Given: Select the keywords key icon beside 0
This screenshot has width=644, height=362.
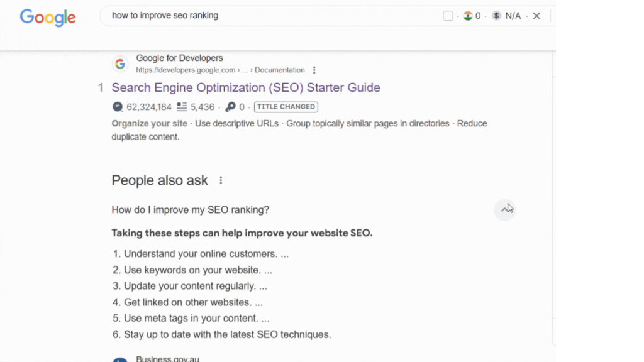Looking at the screenshot, I should click(230, 107).
